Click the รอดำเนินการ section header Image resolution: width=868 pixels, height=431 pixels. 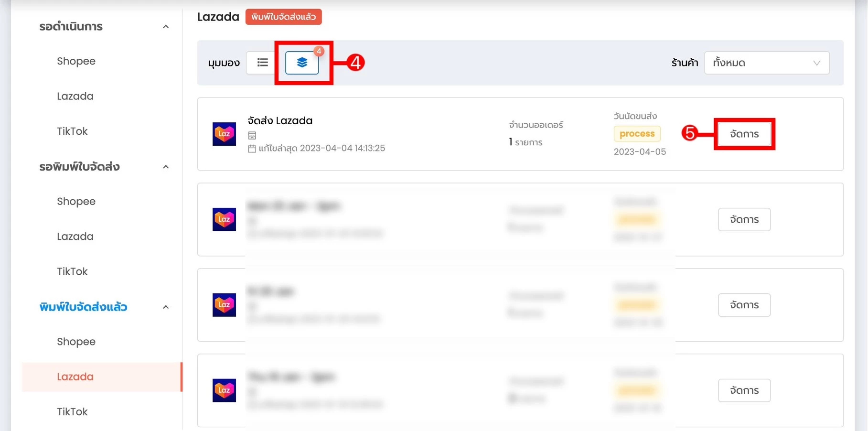[x=71, y=27]
